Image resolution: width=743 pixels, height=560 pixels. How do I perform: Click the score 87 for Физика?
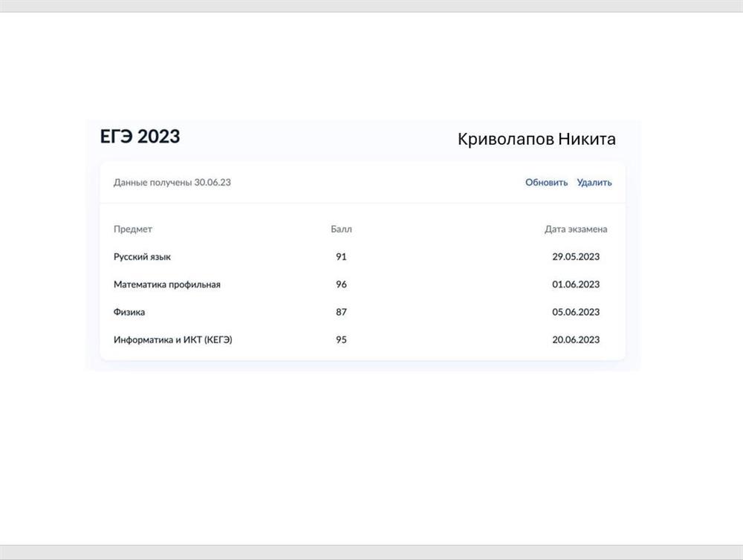pos(341,312)
